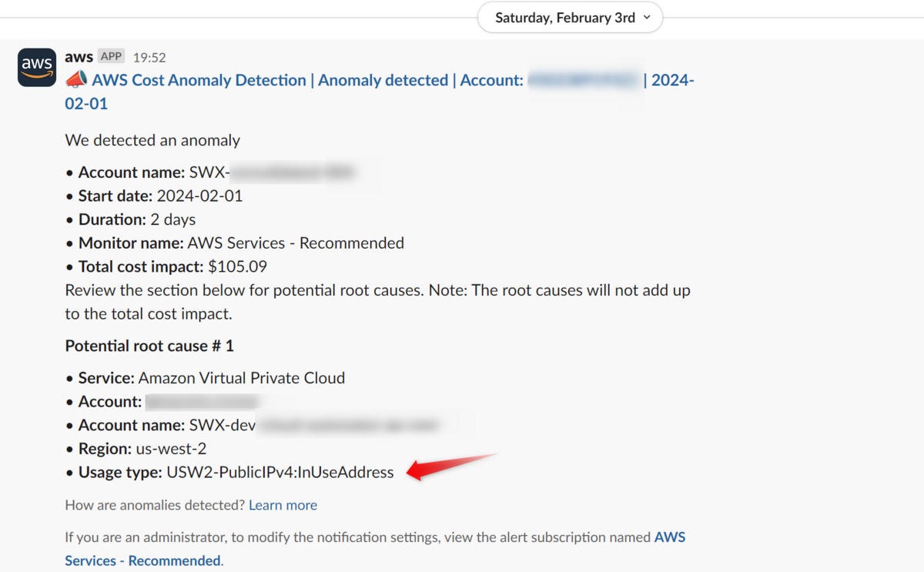This screenshot has width=924, height=572.
Task: Click the chevron arrow in date divider
Action: [x=647, y=18]
